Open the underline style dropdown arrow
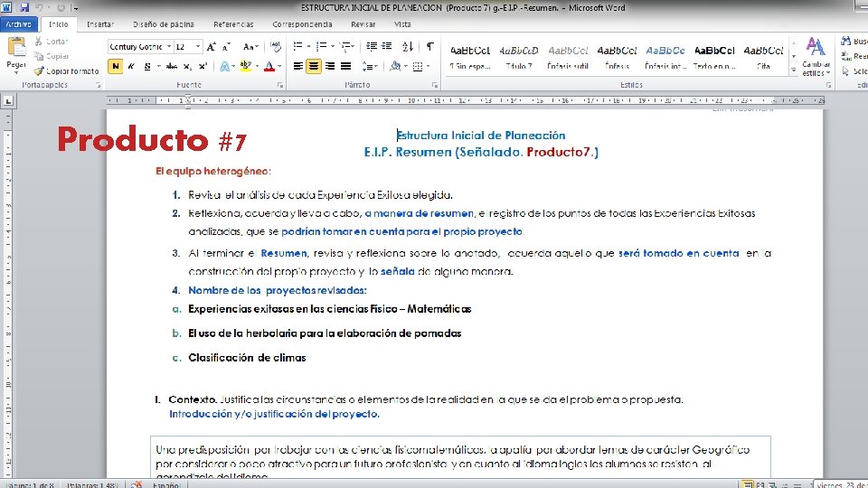 [159, 66]
